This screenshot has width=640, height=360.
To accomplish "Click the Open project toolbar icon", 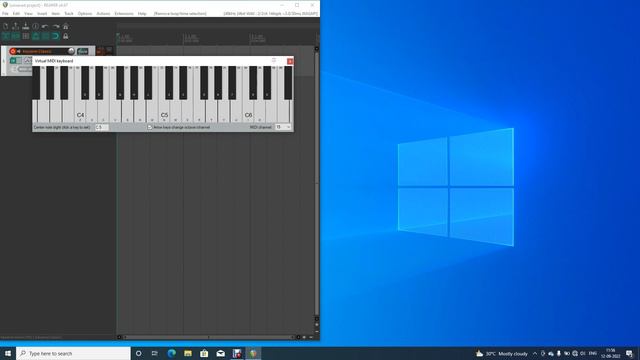I will coord(16,26).
